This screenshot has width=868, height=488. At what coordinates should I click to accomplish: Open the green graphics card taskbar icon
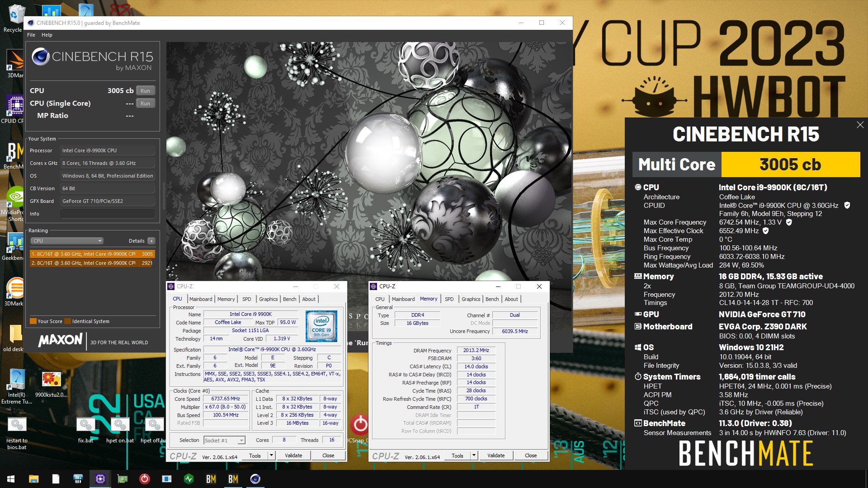click(x=122, y=479)
